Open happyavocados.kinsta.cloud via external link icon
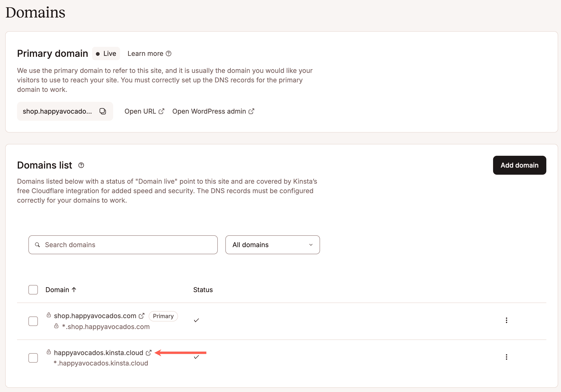Viewport: 561px width, 392px height. point(148,353)
